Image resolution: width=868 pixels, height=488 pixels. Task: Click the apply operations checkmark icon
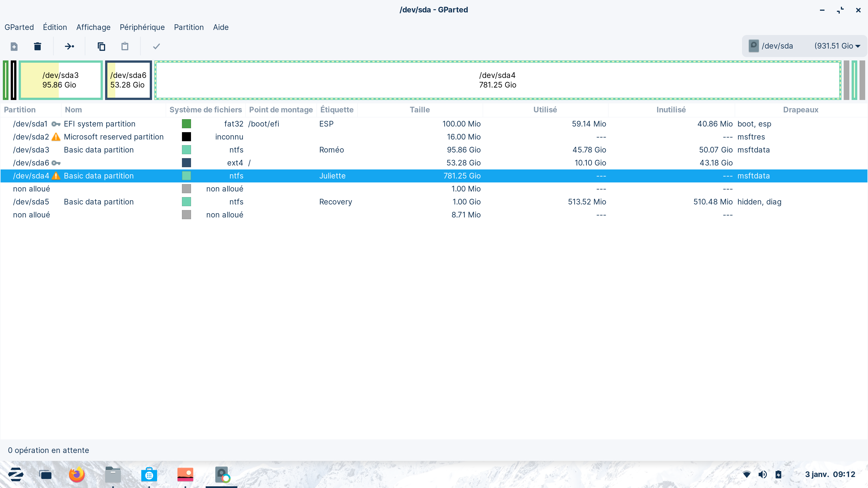[x=156, y=47]
